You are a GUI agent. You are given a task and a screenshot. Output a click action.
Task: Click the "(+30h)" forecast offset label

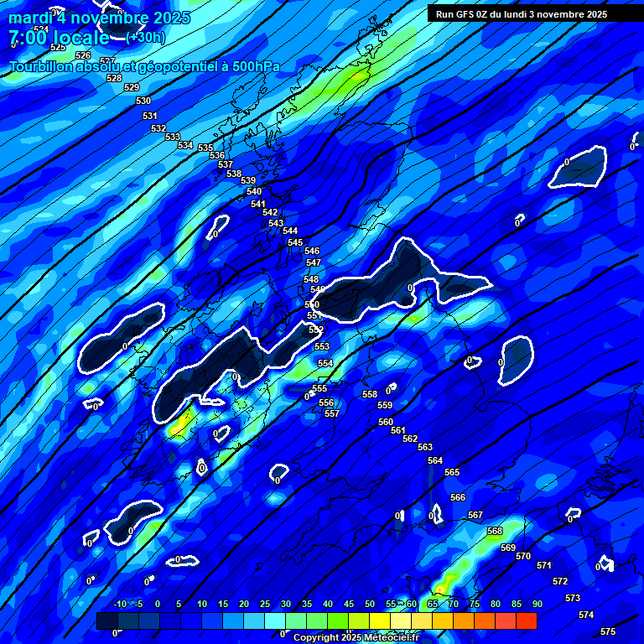pyautogui.click(x=145, y=37)
